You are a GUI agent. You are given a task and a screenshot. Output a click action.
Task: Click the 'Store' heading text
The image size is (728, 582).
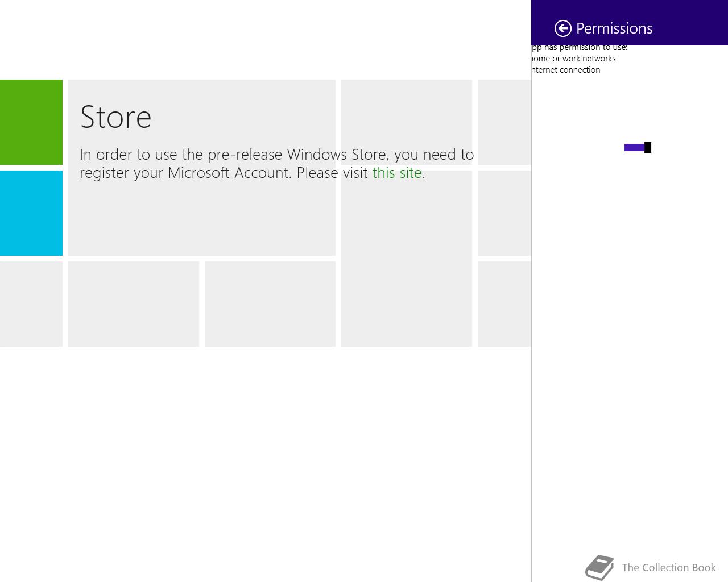116,117
